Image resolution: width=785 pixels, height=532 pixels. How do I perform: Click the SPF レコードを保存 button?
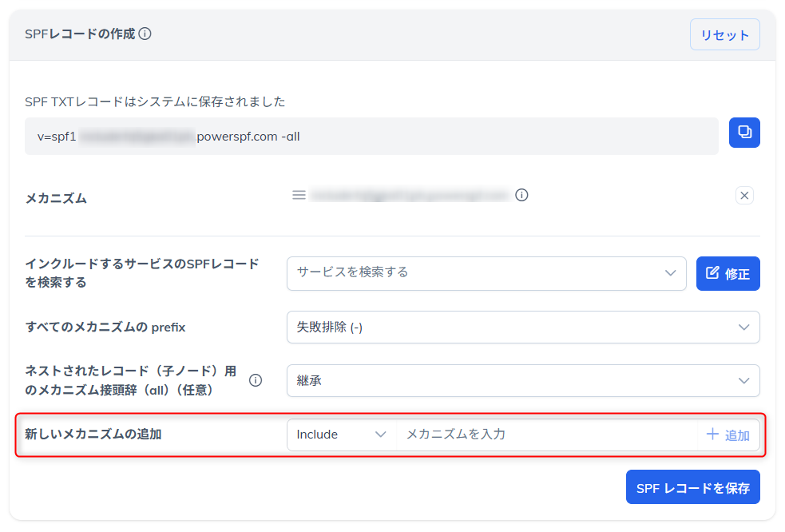coord(692,486)
